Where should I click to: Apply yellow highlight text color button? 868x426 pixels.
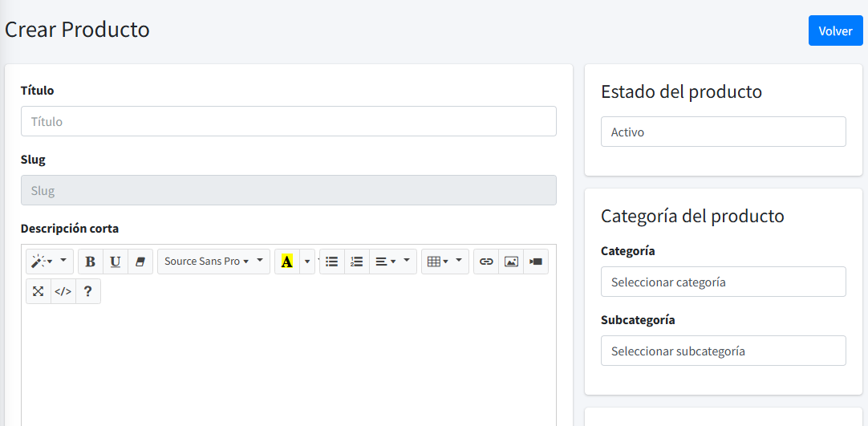pos(286,261)
